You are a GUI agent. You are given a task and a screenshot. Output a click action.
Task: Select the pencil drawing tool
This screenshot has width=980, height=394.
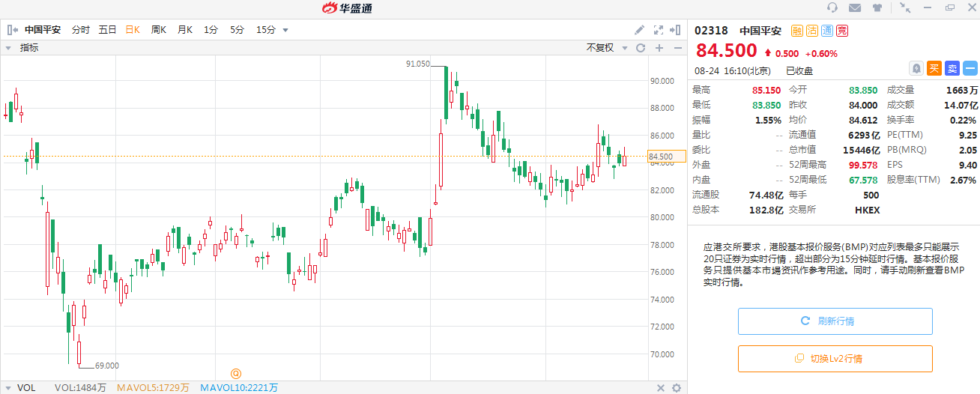point(639,30)
